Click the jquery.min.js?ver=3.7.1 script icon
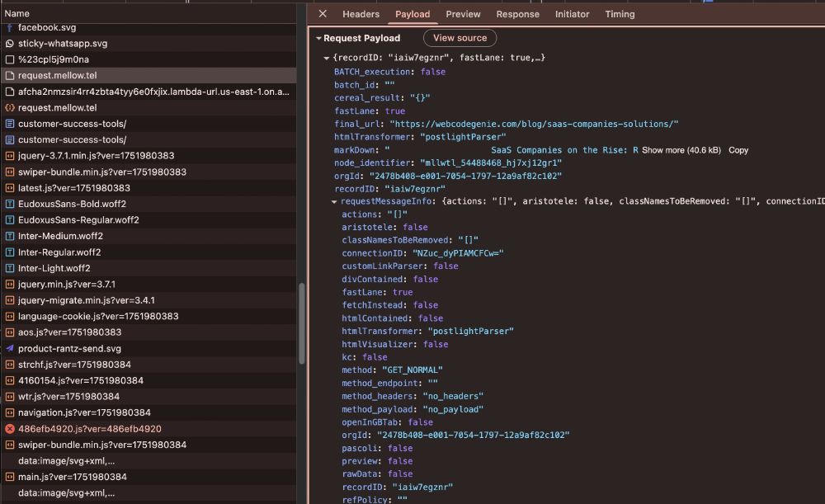The height and width of the screenshot is (504, 825). (x=9, y=284)
